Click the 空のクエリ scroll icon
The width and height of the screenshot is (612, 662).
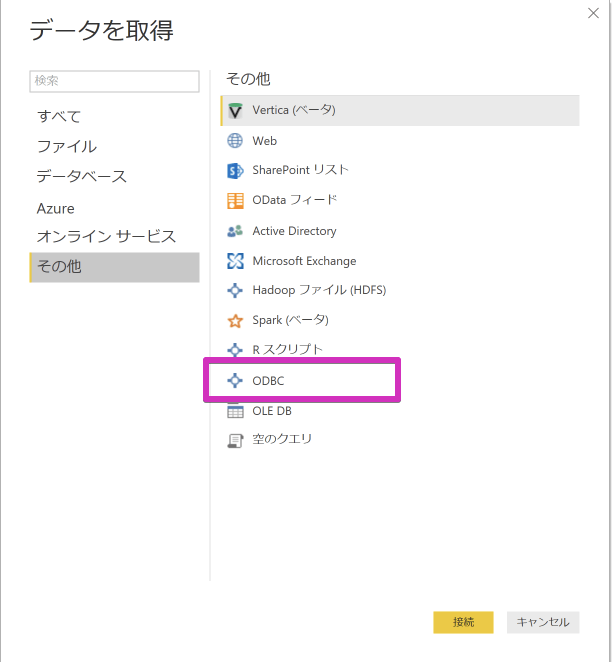(x=235, y=440)
